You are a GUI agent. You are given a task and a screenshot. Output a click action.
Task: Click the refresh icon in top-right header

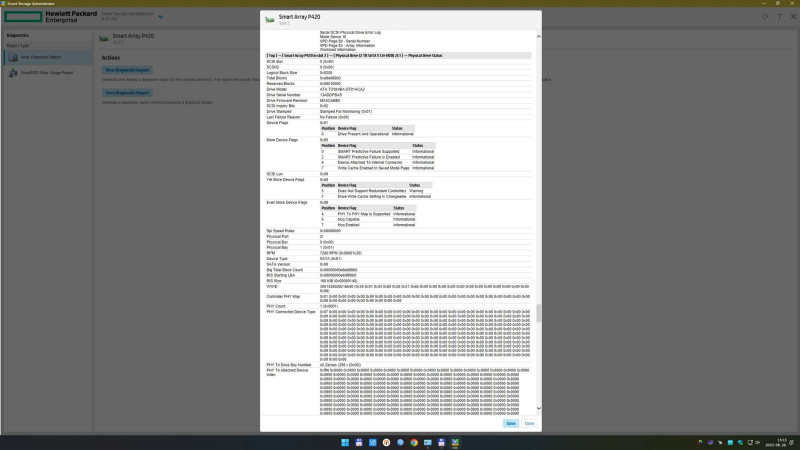tap(765, 16)
